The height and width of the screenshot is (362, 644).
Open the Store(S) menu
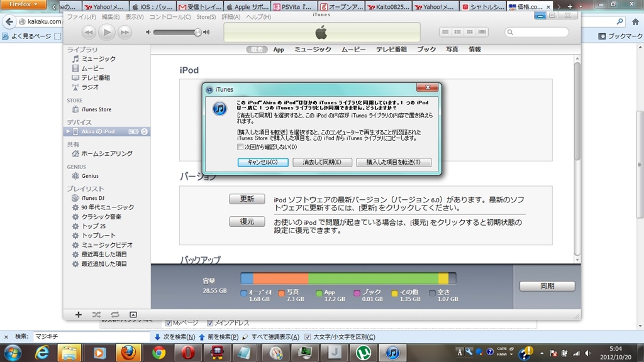pos(206,16)
